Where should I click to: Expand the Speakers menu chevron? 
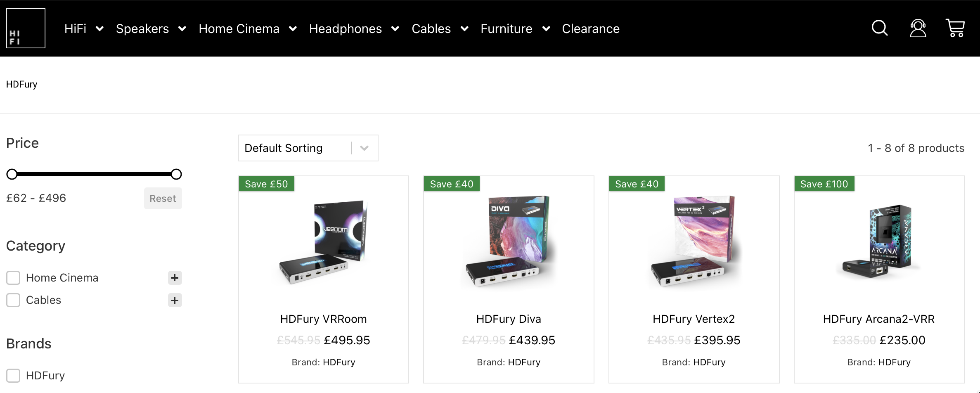click(x=182, y=29)
